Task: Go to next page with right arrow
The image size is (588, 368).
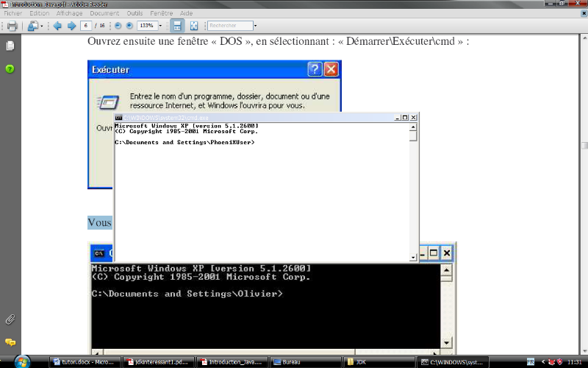Action: (x=71, y=26)
